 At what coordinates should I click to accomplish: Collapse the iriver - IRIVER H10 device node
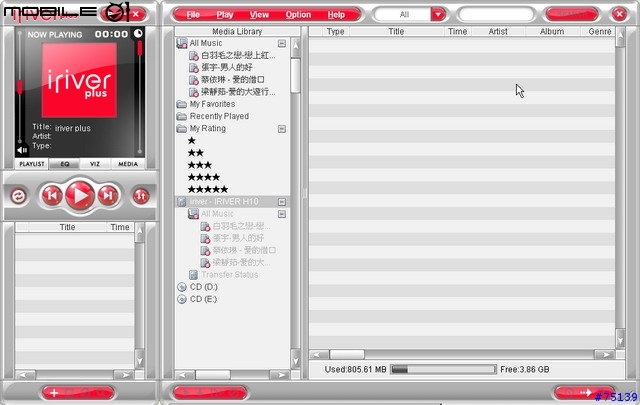(x=282, y=202)
